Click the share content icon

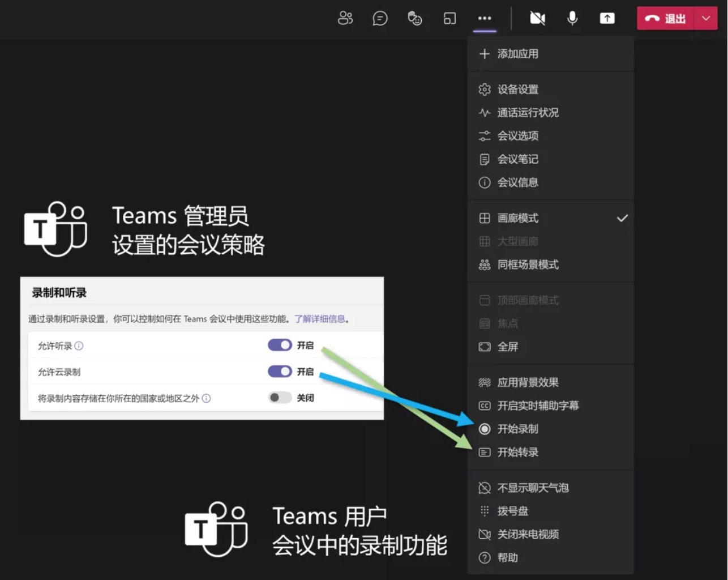607,18
